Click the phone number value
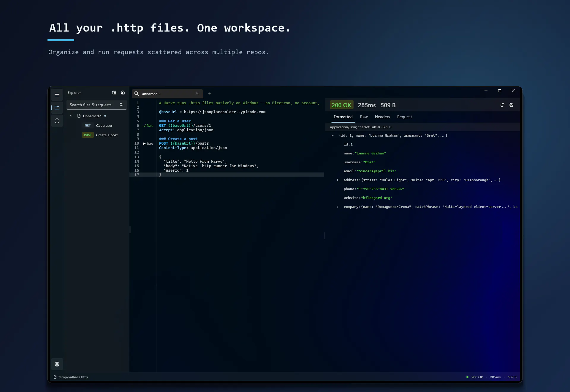Screen dimensions: 570x392 pyautogui.click(x=381, y=189)
